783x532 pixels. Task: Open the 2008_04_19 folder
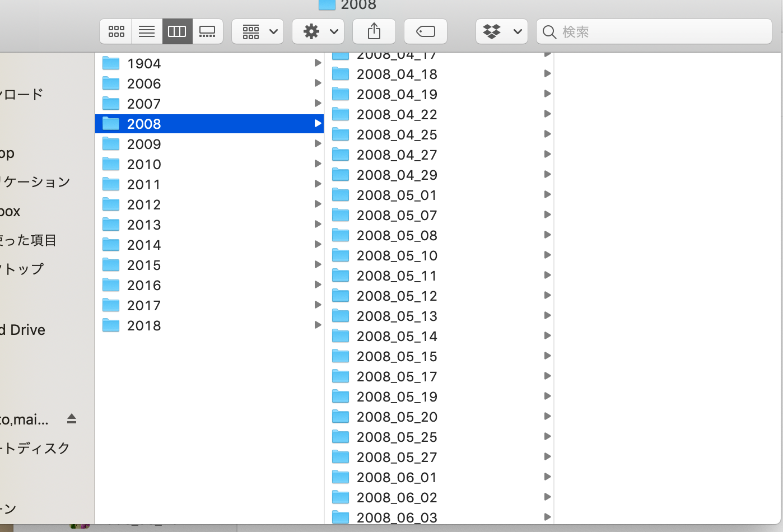[439, 94]
